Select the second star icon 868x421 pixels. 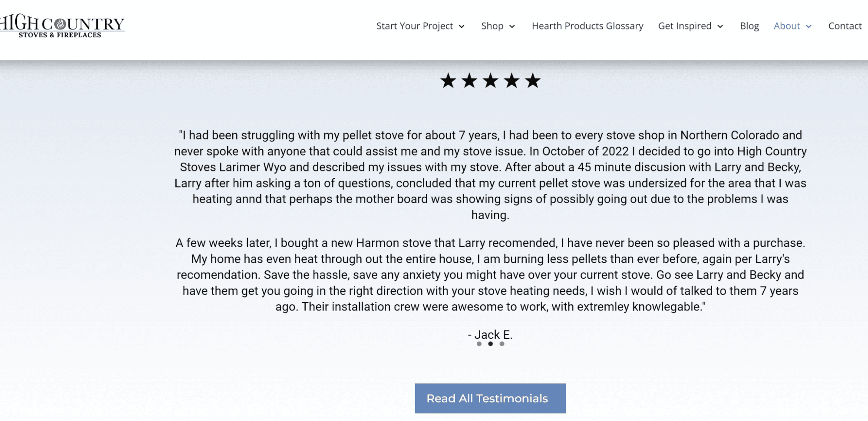tap(470, 80)
